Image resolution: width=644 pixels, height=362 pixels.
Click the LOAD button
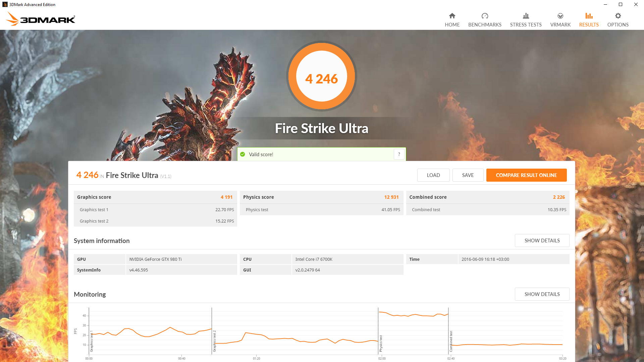click(x=433, y=175)
